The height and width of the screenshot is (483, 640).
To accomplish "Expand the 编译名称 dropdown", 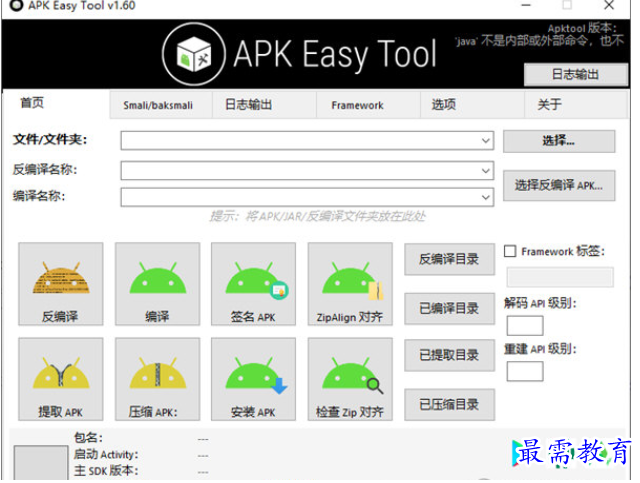I will (x=485, y=197).
